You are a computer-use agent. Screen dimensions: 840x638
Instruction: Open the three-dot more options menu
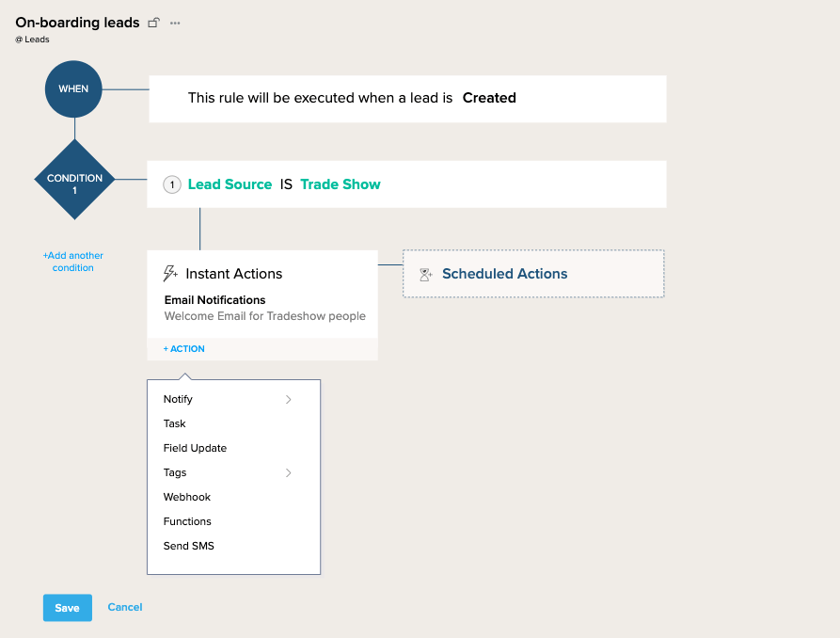coord(175,23)
